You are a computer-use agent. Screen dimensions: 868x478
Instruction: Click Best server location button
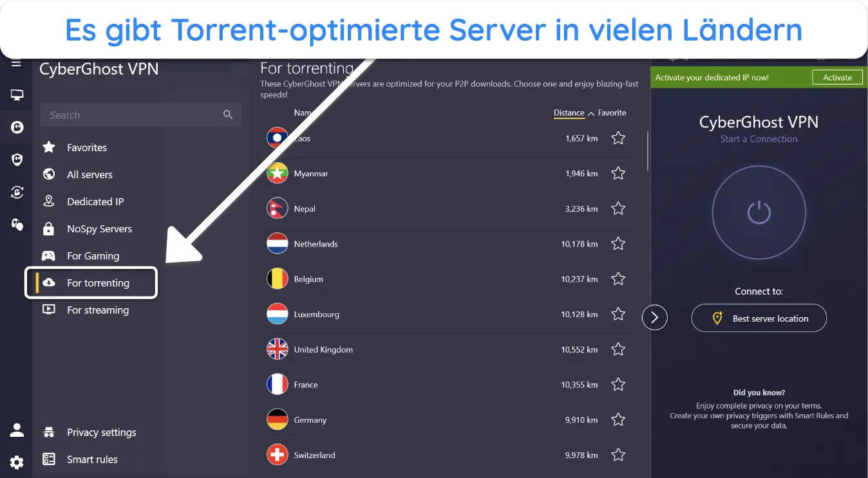tap(759, 318)
